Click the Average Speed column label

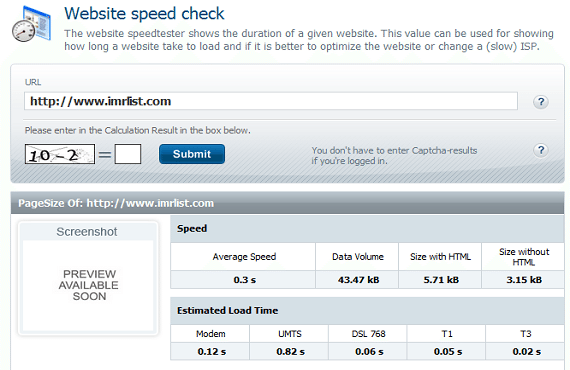[244, 257]
